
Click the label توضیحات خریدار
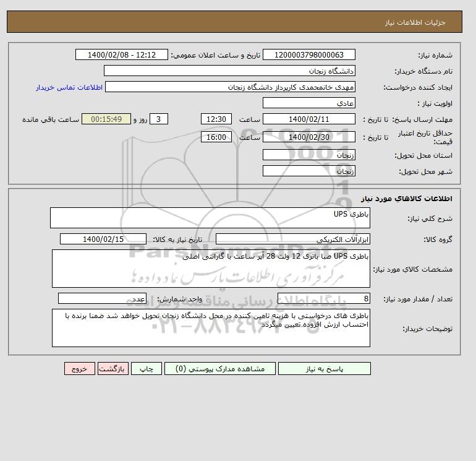tap(427, 329)
